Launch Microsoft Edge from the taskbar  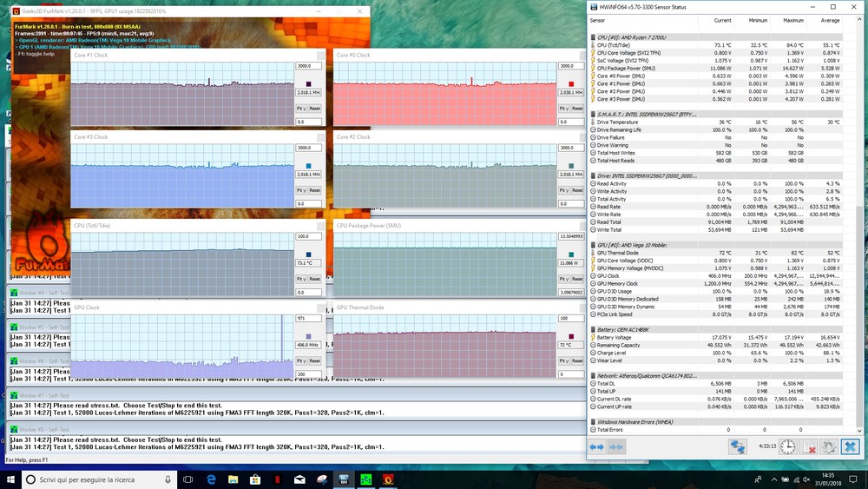pyautogui.click(x=211, y=479)
